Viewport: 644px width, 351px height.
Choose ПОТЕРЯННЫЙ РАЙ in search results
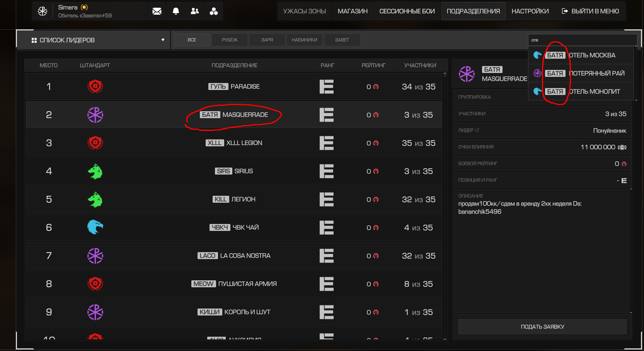(x=596, y=73)
